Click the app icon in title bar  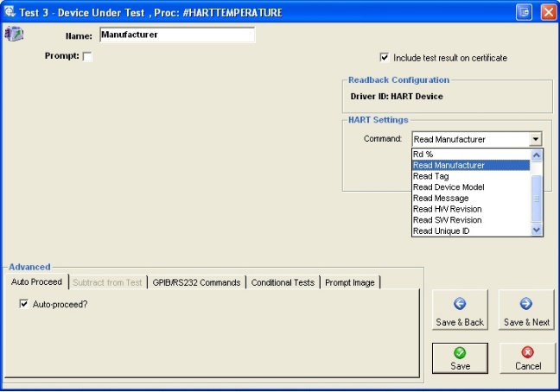tap(10, 12)
